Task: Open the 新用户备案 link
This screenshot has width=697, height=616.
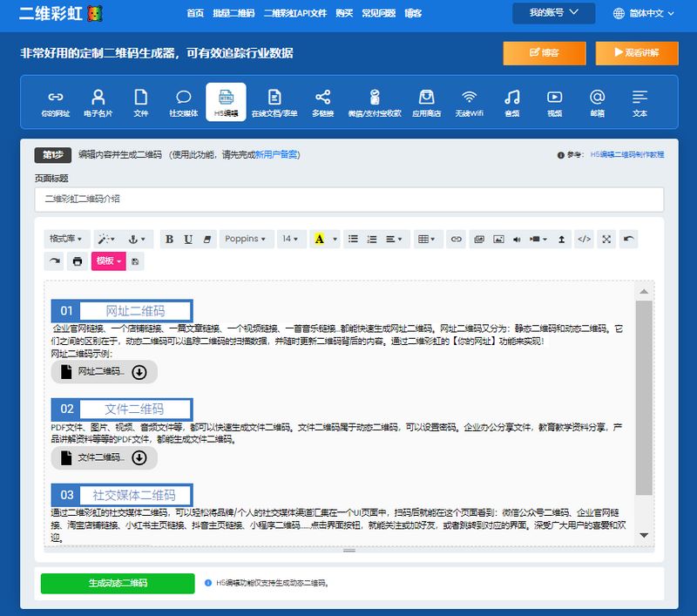Action: point(276,155)
